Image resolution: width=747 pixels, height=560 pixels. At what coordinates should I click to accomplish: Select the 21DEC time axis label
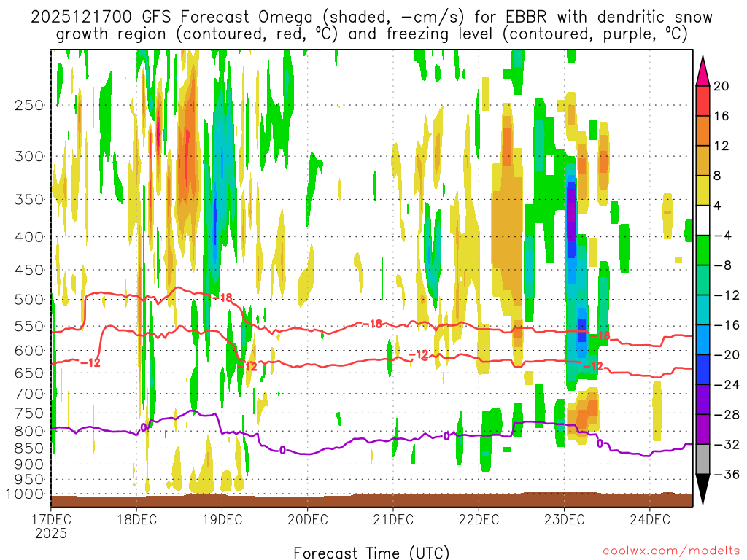coord(393,519)
